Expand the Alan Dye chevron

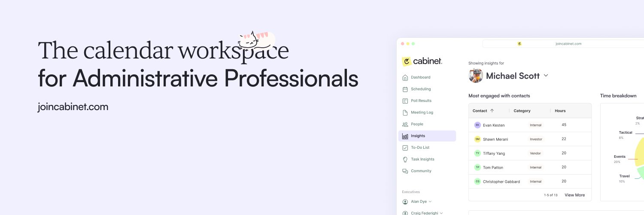430,202
